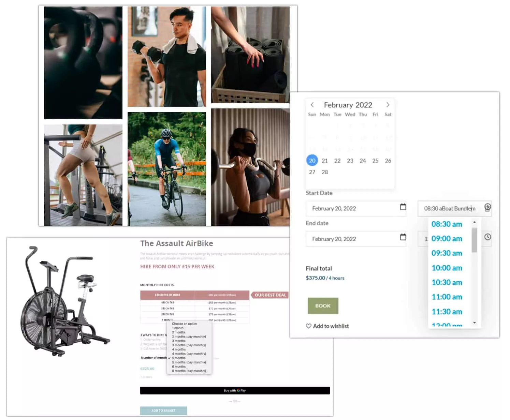Select 10:00 am from the time dropdown
This screenshot has height=420, width=510.
447,268
